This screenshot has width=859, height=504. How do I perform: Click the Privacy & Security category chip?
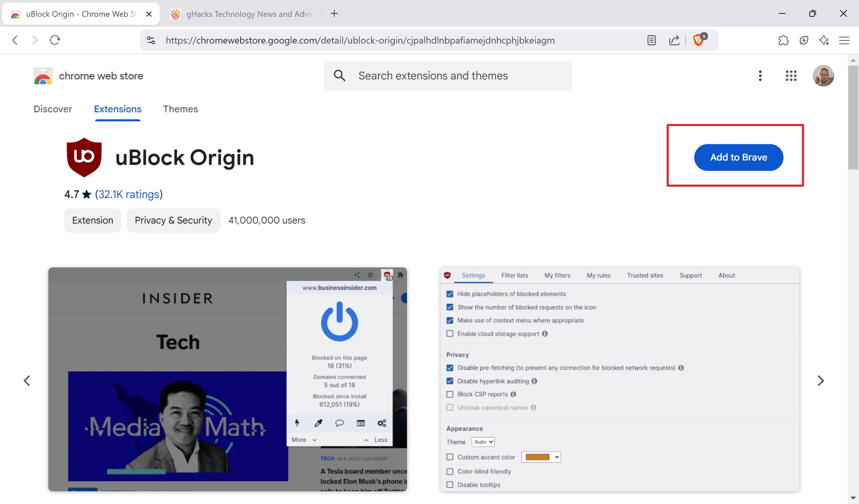(173, 220)
